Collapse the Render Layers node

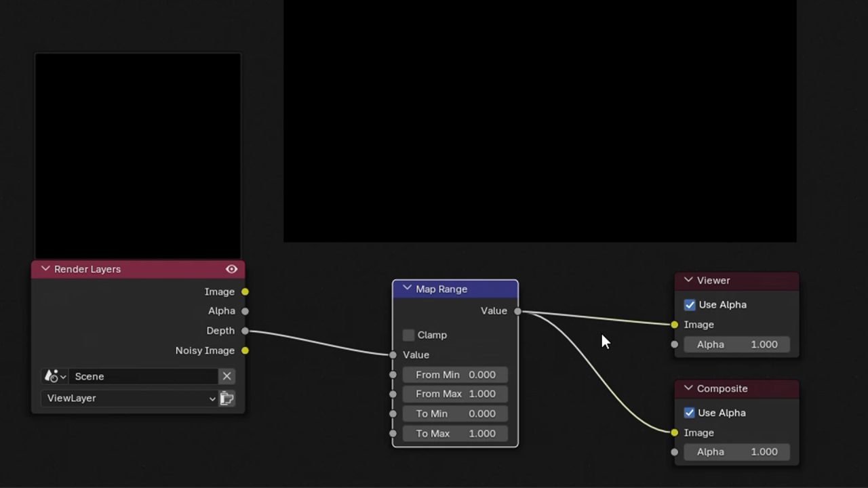click(45, 269)
